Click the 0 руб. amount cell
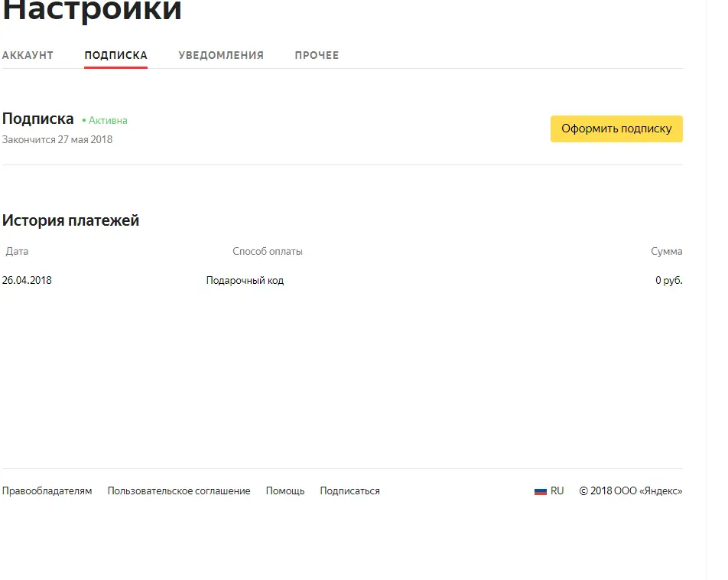 [x=669, y=280]
